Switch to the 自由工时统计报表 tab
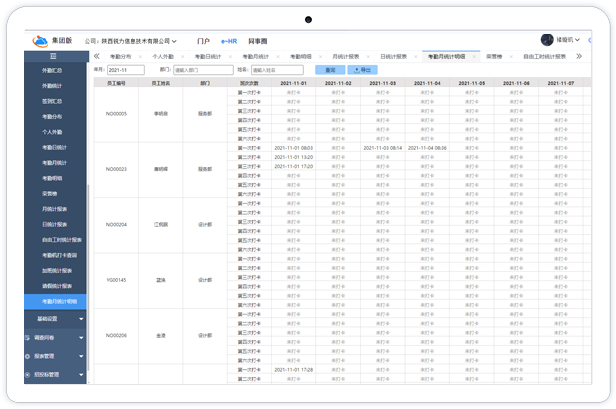The image size is (616, 409). (544, 57)
